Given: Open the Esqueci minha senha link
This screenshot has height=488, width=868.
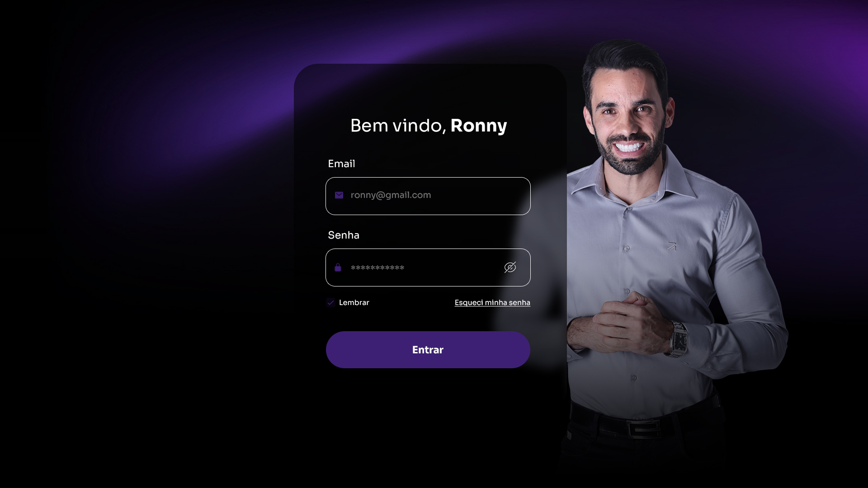Looking at the screenshot, I should tap(492, 303).
